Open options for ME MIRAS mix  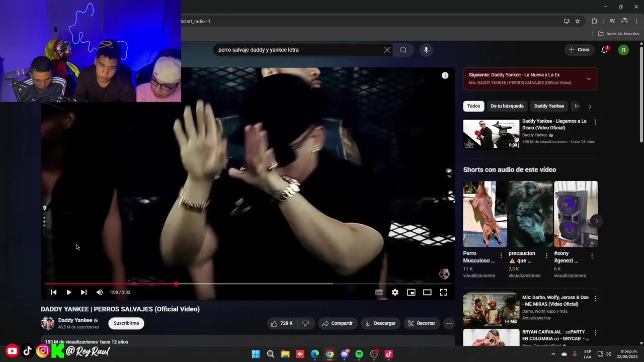[x=595, y=298]
